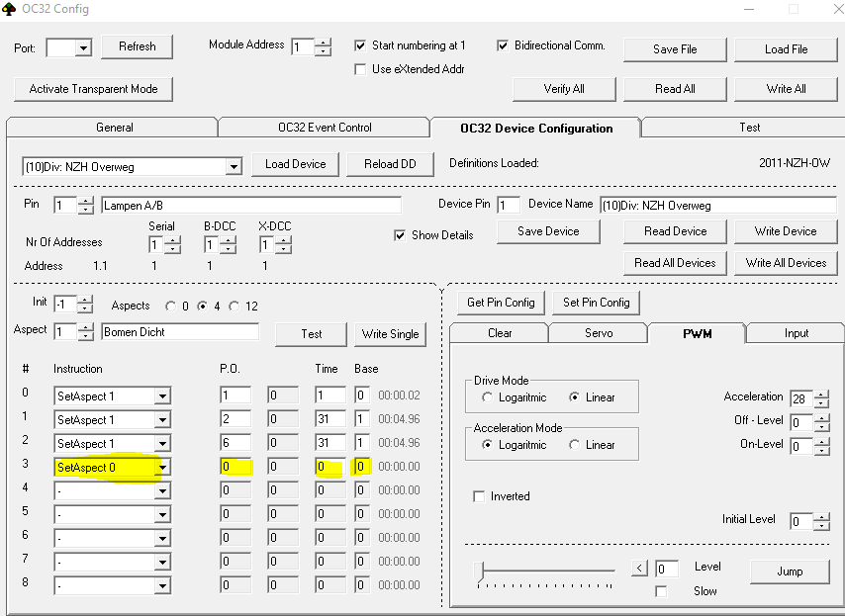845x616 pixels.
Task: Tick the Inverted checkbox
Action: click(479, 496)
